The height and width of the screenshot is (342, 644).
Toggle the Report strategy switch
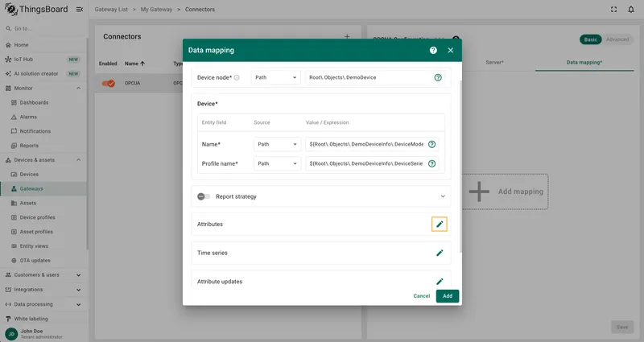(204, 196)
